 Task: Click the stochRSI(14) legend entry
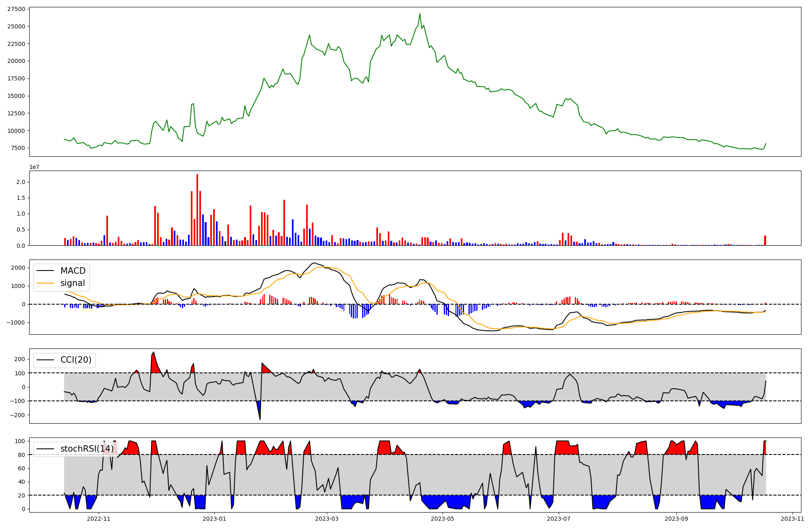click(87, 449)
